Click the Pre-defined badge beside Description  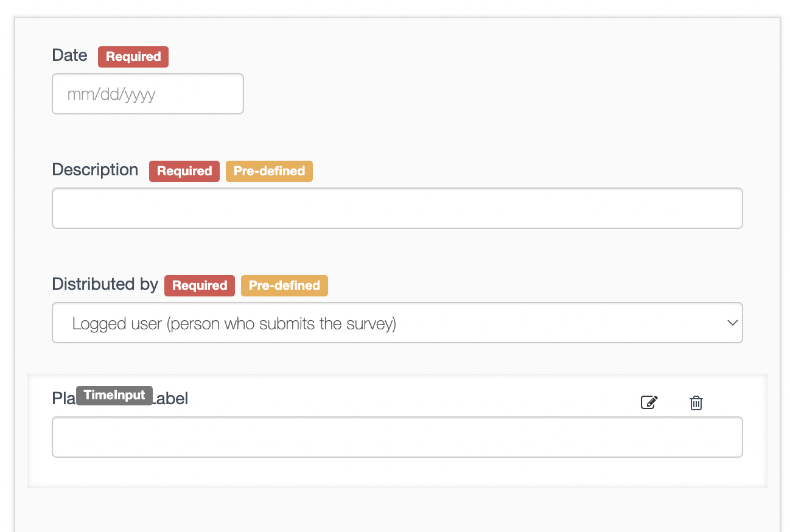(269, 171)
